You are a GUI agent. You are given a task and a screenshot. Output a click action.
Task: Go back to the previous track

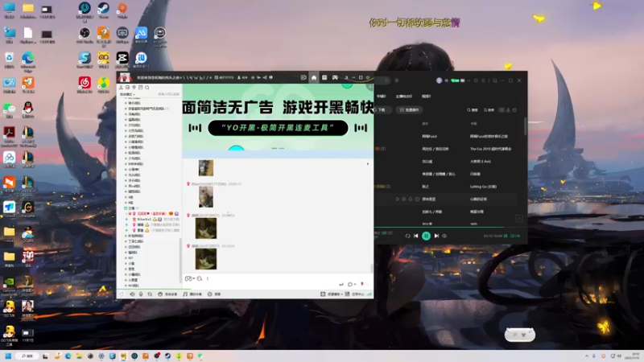coord(416,236)
